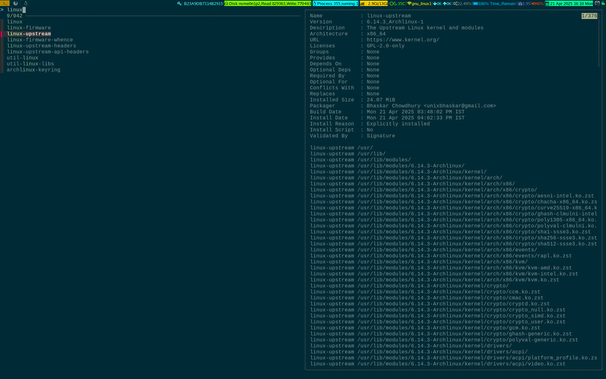The height and width of the screenshot is (379, 606).
Task: Click the wifi network status indicator
Action: (x=420, y=3)
